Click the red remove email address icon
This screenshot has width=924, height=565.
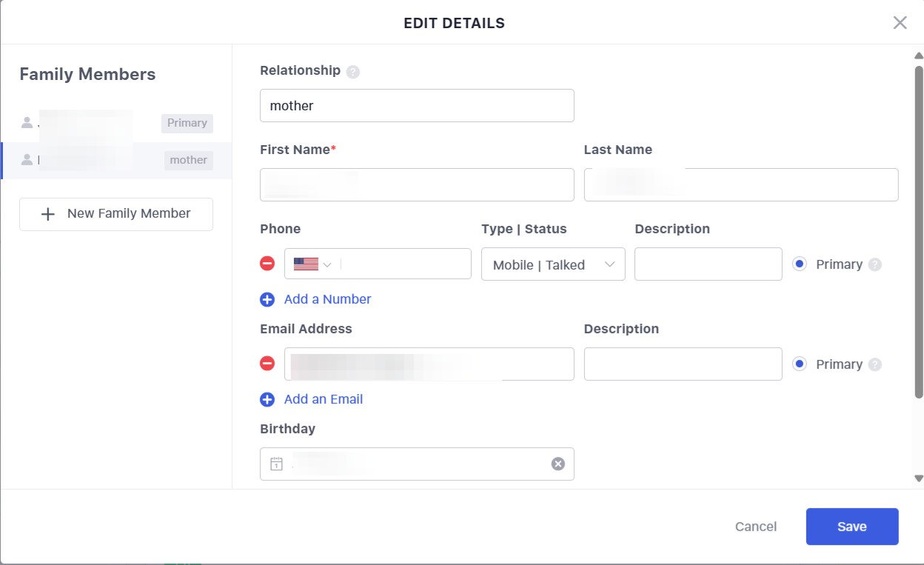pyautogui.click(x=267, y=364)
